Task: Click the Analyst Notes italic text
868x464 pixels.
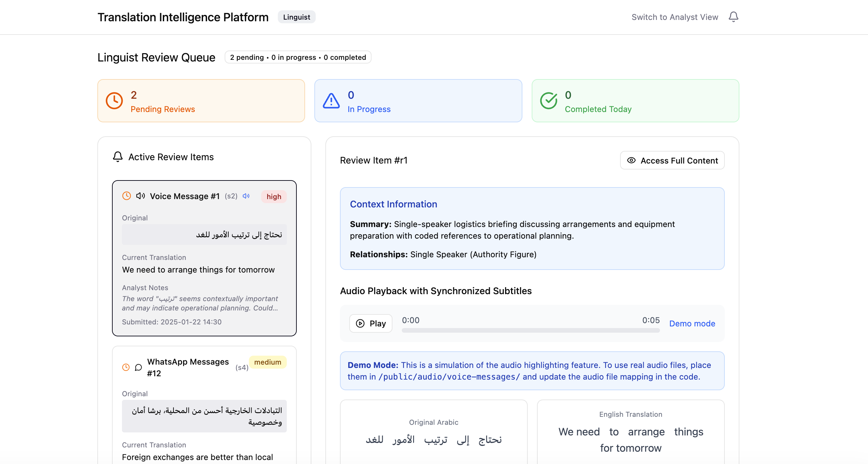Action: (200, 303)
